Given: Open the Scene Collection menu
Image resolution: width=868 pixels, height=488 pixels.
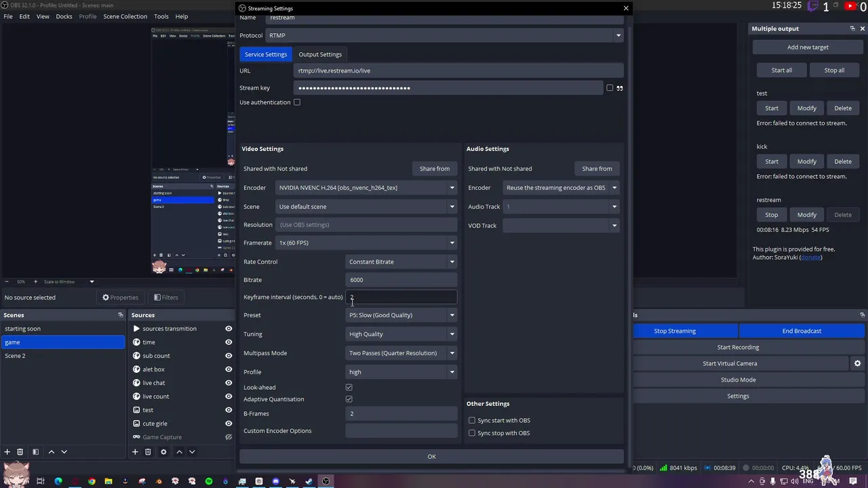Looking at the screenshot, I should 125,16.
